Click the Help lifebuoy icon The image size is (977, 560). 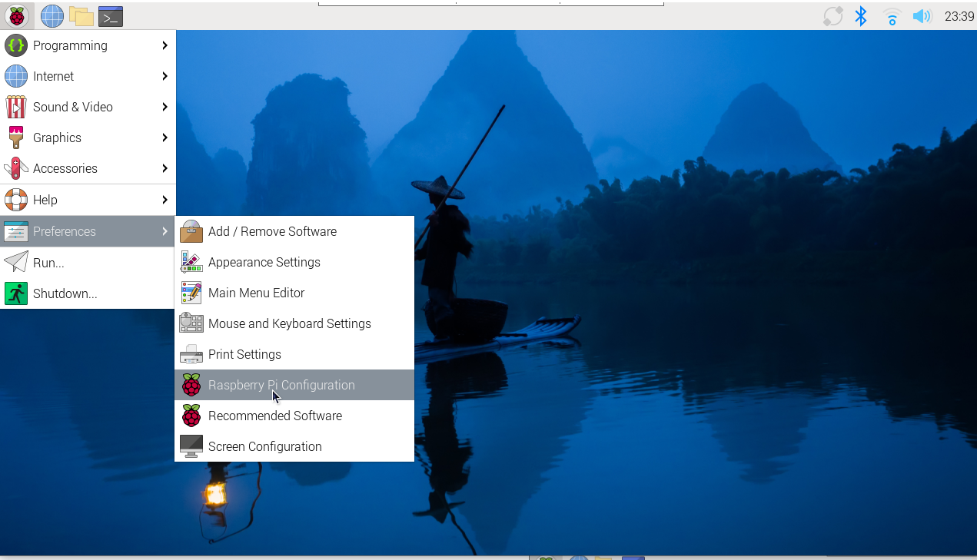coord(16,200)
